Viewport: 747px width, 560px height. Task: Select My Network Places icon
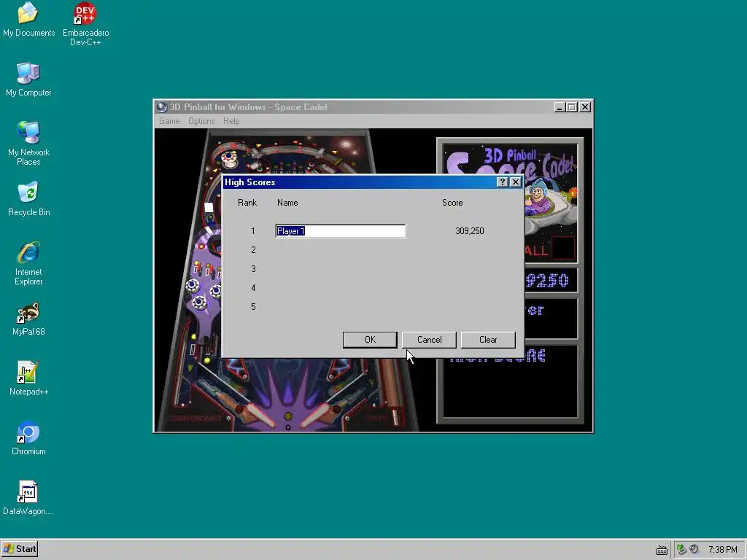(28, 144)
